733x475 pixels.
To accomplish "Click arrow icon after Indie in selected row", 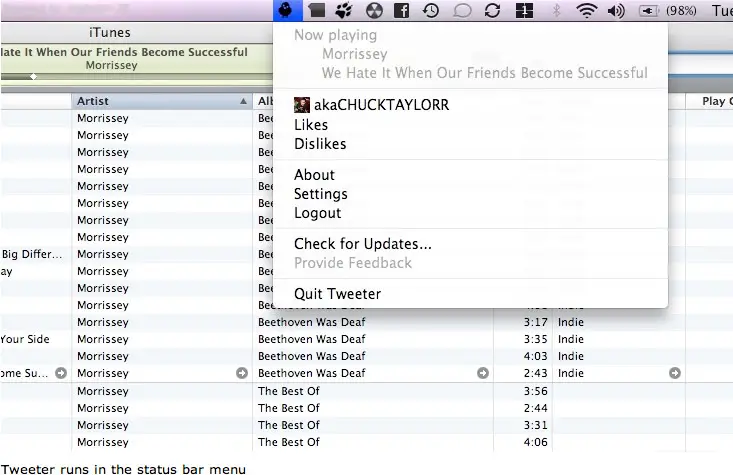I will [675, 373].
